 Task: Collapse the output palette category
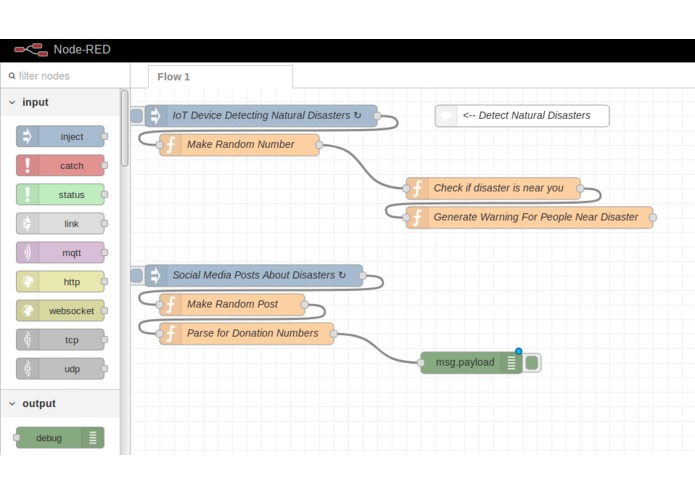60,404
